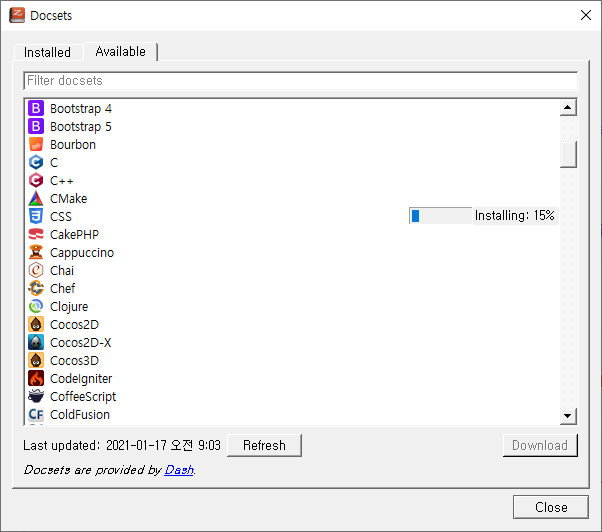Click the scrollbar down arrow
Viewport: 602px width, 532px height.
click(x=568, y=416)
